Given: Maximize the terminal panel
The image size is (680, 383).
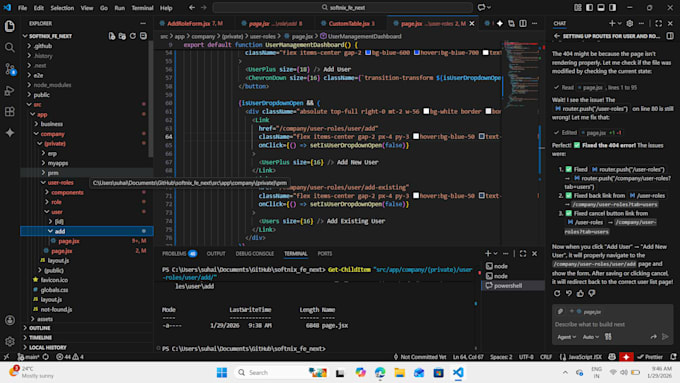Looking at the screenshot, I should click(x=523, y=253).
